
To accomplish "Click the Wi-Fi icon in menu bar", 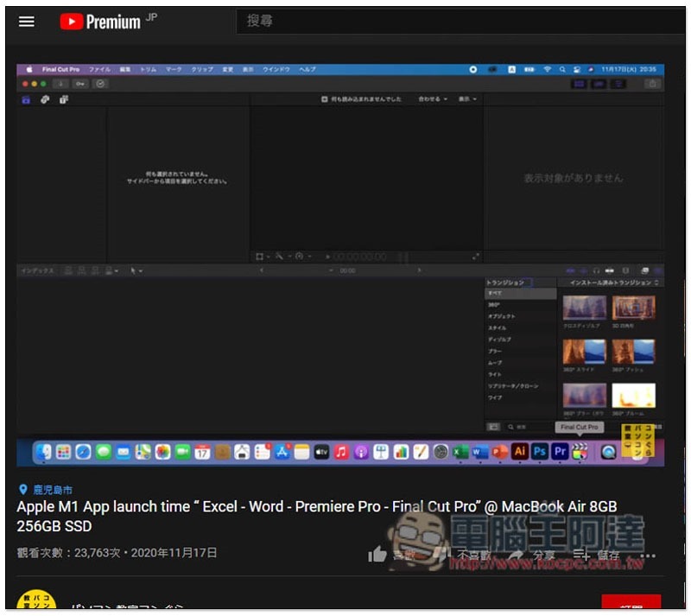I will [547, 69].
